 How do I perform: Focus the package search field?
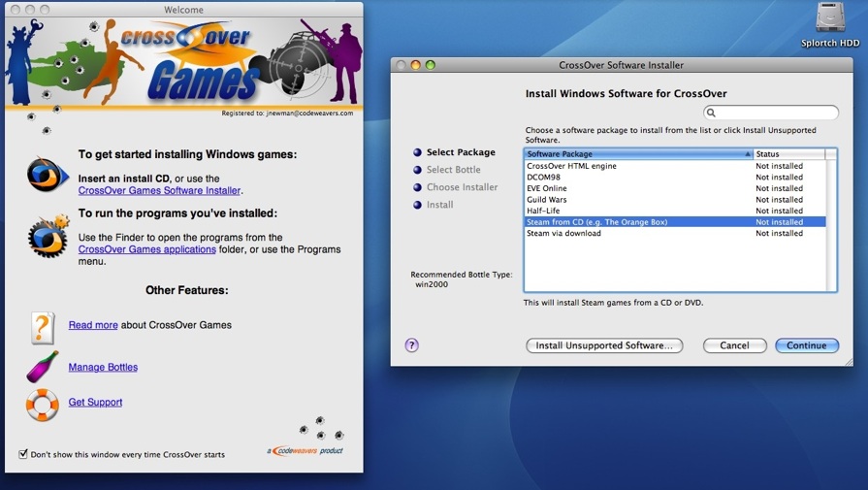[771, 113]
